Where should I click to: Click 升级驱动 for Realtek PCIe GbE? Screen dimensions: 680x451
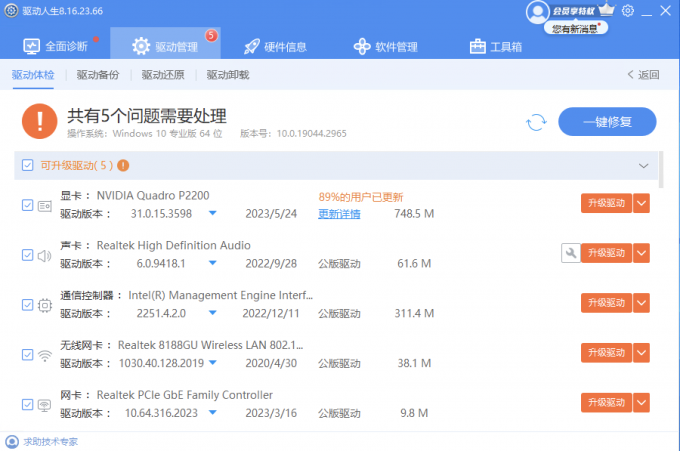coord(606,402)
